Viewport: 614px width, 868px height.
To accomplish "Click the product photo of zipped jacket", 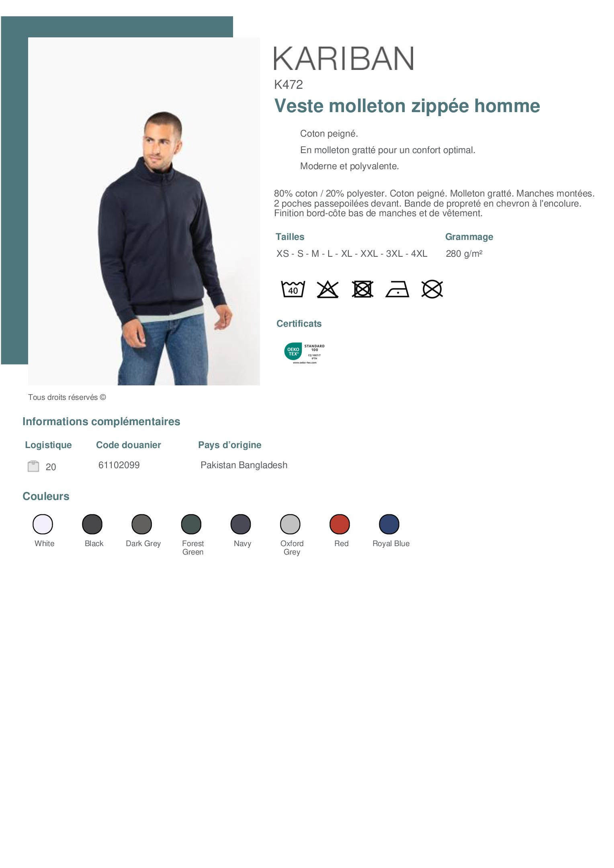I will point(144,211).
